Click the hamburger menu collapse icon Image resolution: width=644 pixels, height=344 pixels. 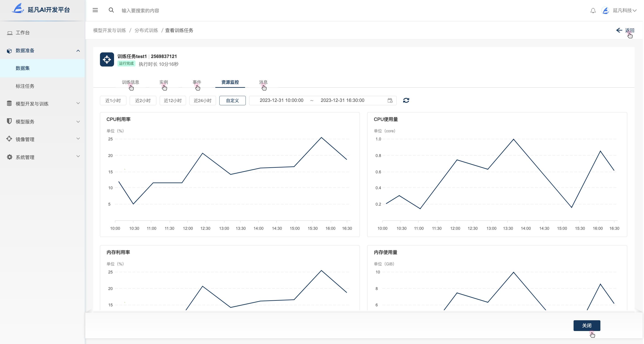point(95,10)
